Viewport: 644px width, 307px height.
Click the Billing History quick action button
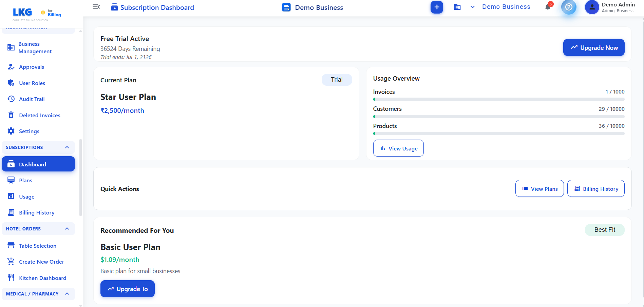tap(596, 188)
